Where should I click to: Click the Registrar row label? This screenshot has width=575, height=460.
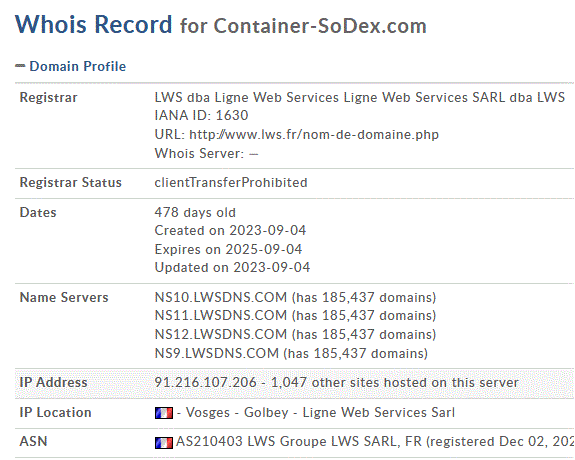tap(48, 98)
